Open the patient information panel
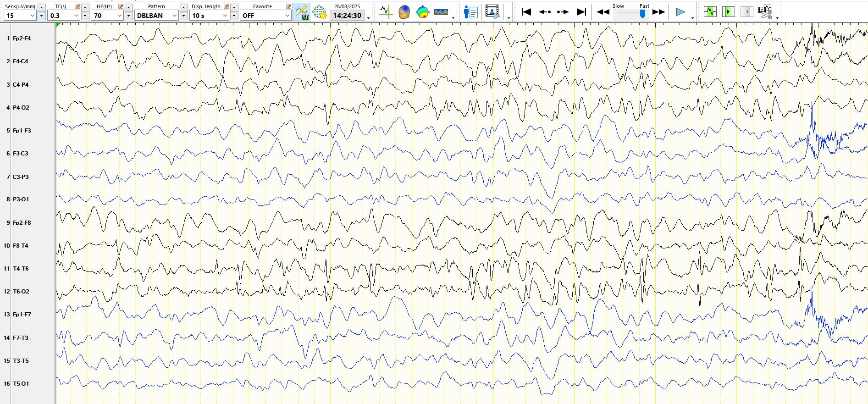868x404 pixels. 470,12
